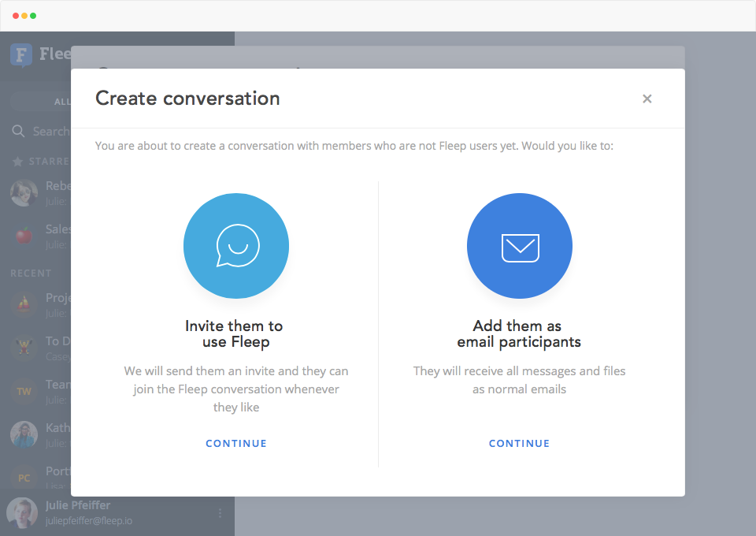Click the search magnifier icon in the sidebar
This screenshot has height=536, width=756.
[18, 131]
